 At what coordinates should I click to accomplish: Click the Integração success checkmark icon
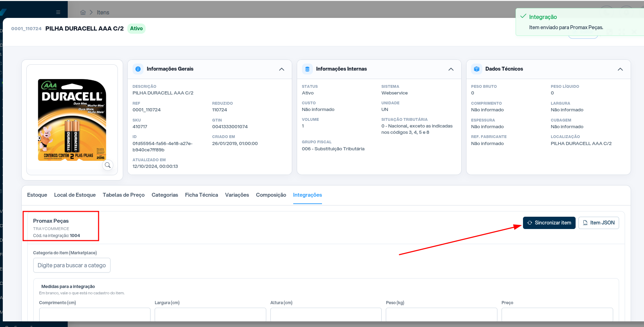click(523, 16)
